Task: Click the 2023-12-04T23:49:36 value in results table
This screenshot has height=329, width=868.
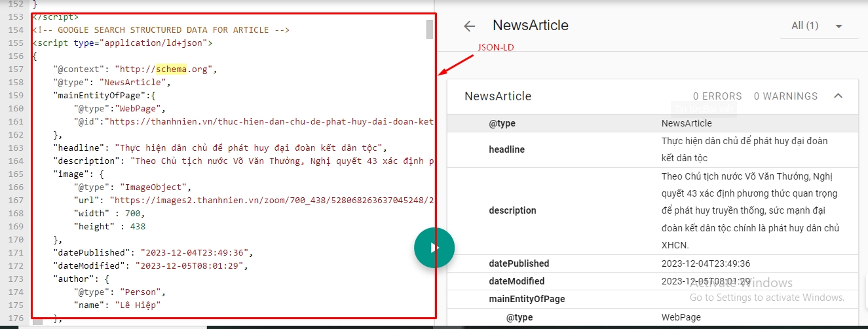Action: click(706, 263)
